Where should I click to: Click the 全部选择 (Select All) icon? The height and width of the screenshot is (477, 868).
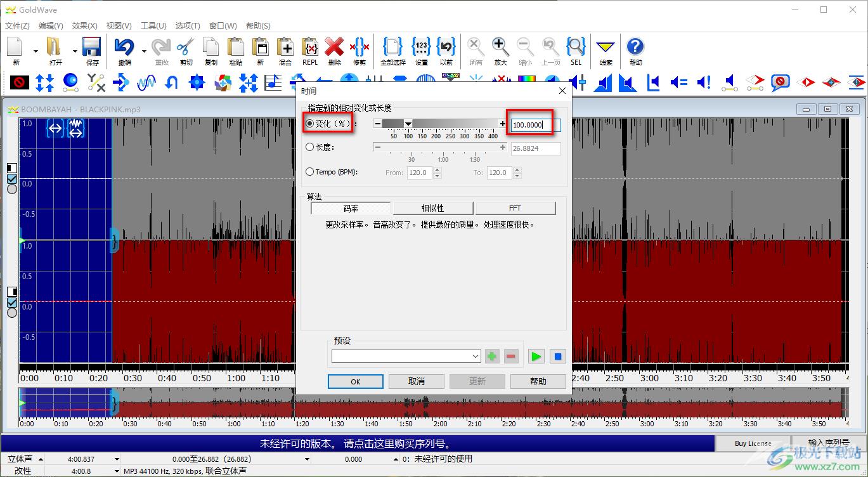click(x=393, y=47)
